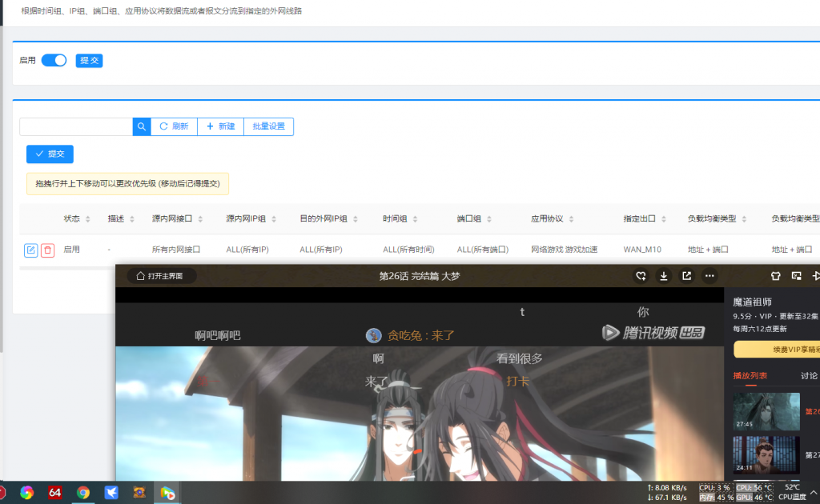Click the shirt skin icon in player title bar
820x504 pixels.
tap(775, 276)
